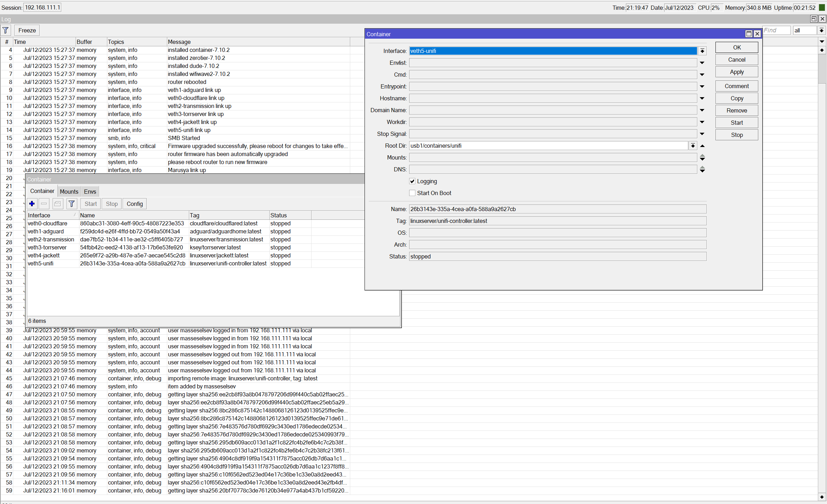Viewport: 827px width, 504px height.
Task: Expand the Envlist field arrow
Action: click(702, 63)
